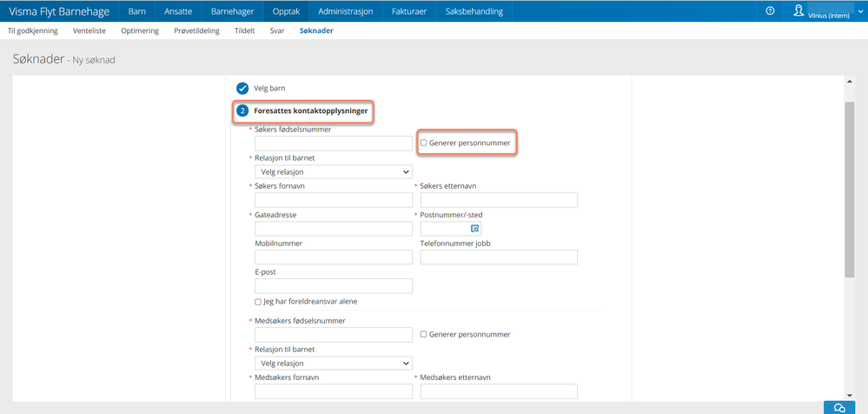Expand the user account dropdown arrow
The image size is (868, 414).
(859, 11)
